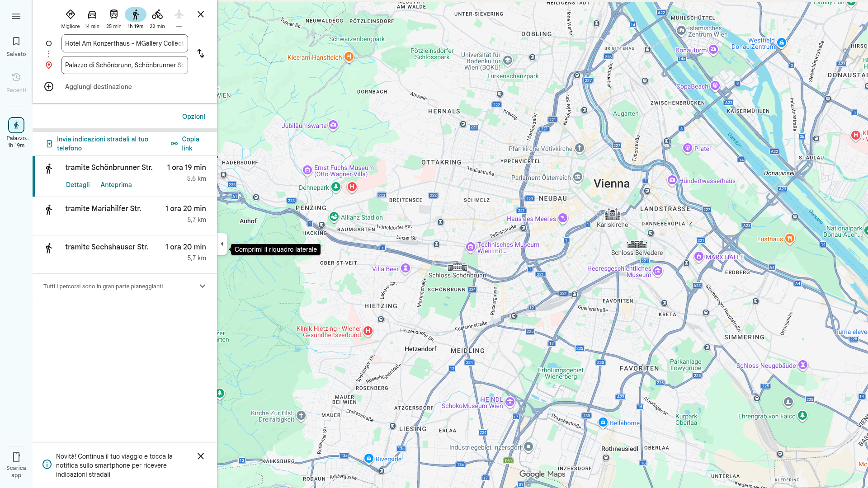Click Lusthaus restaurant marker
Image resolution: width=868 pixels, height=488 pixels.
790,238
